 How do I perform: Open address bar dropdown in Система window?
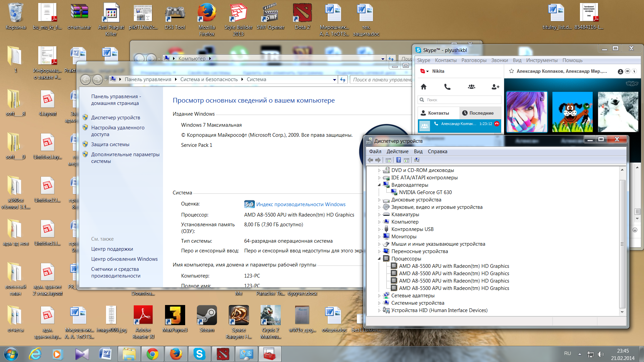(x=334, y=80)
